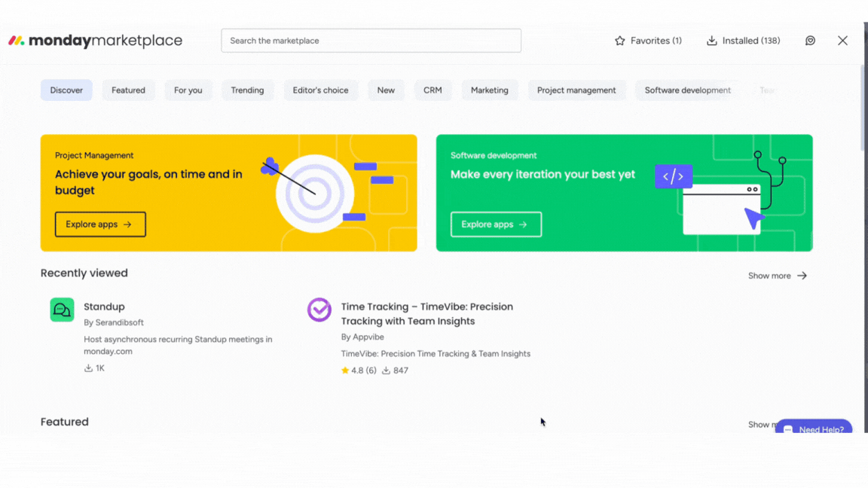Click the '4.8 (6)' rating text
868x488 pixels.
click(364, 371)
